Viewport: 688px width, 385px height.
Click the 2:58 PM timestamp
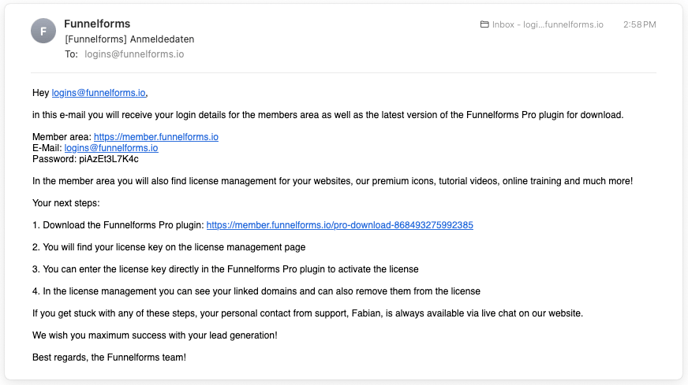coord(639,25)
